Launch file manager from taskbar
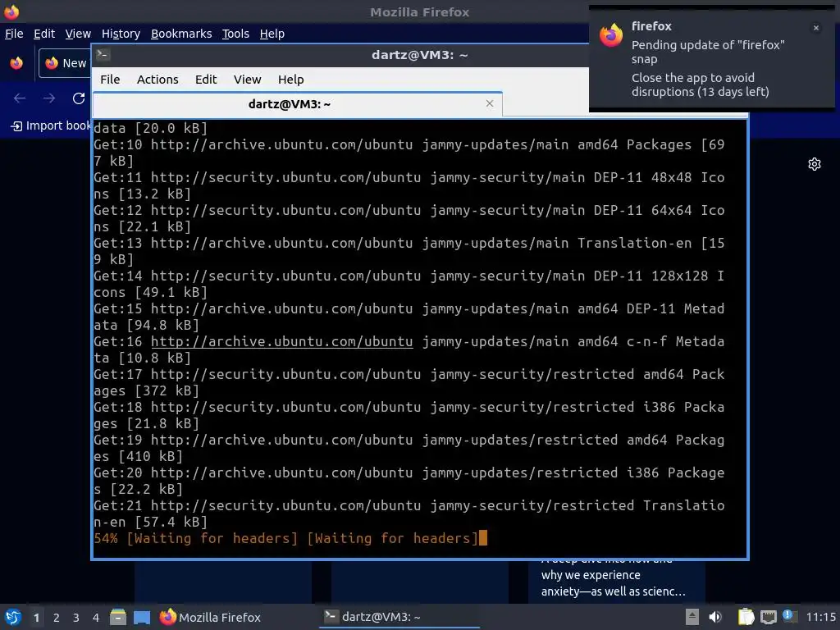This screenshot has height=630, width=840. click(118, 617)
